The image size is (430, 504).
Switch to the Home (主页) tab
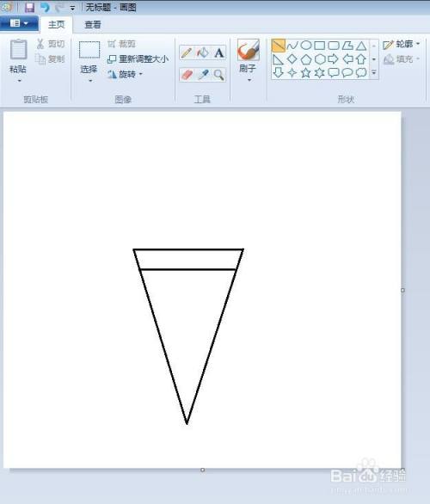(56, 24)
